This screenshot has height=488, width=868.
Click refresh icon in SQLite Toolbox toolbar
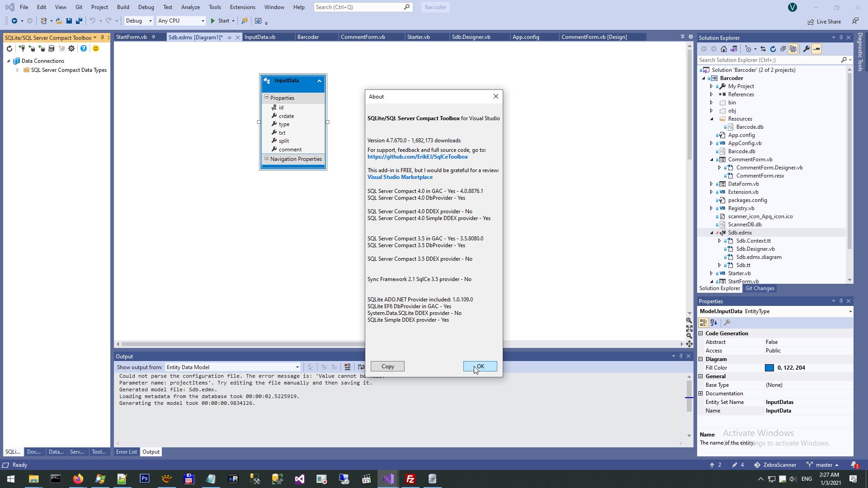[9, 48]
